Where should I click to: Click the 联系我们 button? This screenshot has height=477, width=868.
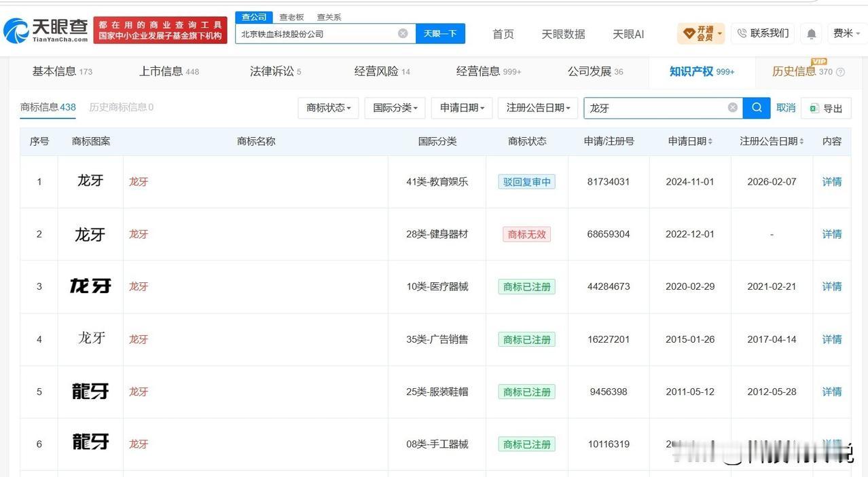point(763,33)
